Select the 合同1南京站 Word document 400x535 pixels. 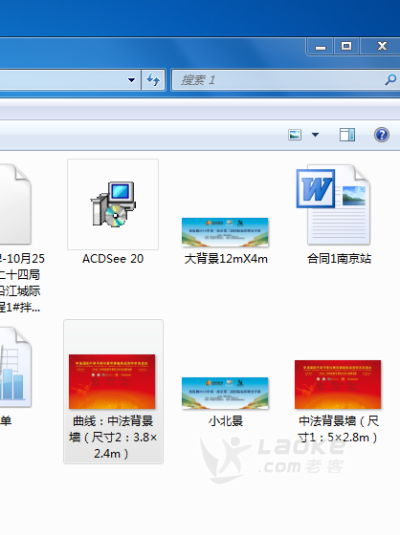(334, 204)
